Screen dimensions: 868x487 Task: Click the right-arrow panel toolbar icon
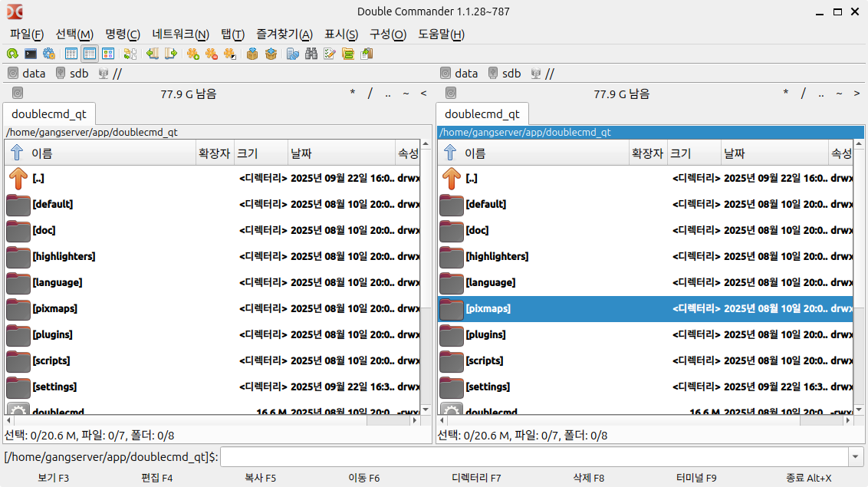tap(170, 54)
